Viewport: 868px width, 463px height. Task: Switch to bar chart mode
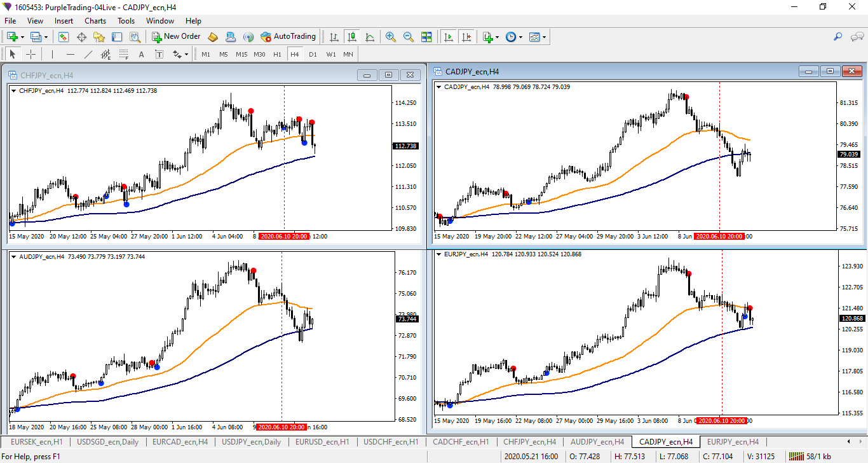pos(334,37)
